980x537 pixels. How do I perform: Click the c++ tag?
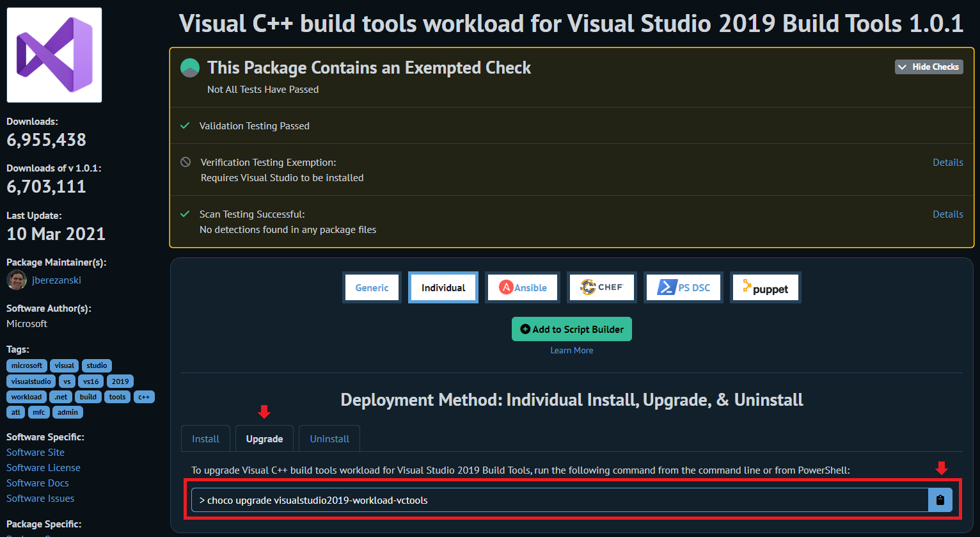[144, 396]
